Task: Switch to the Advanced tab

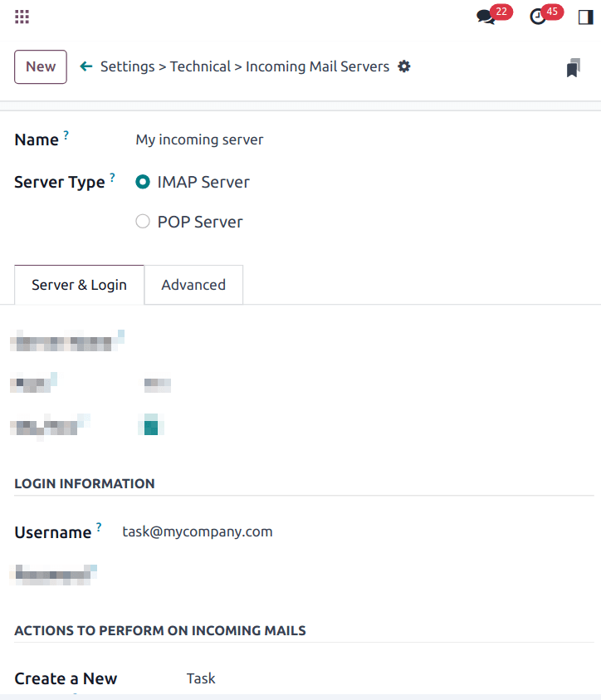Action: click(193, 285)
